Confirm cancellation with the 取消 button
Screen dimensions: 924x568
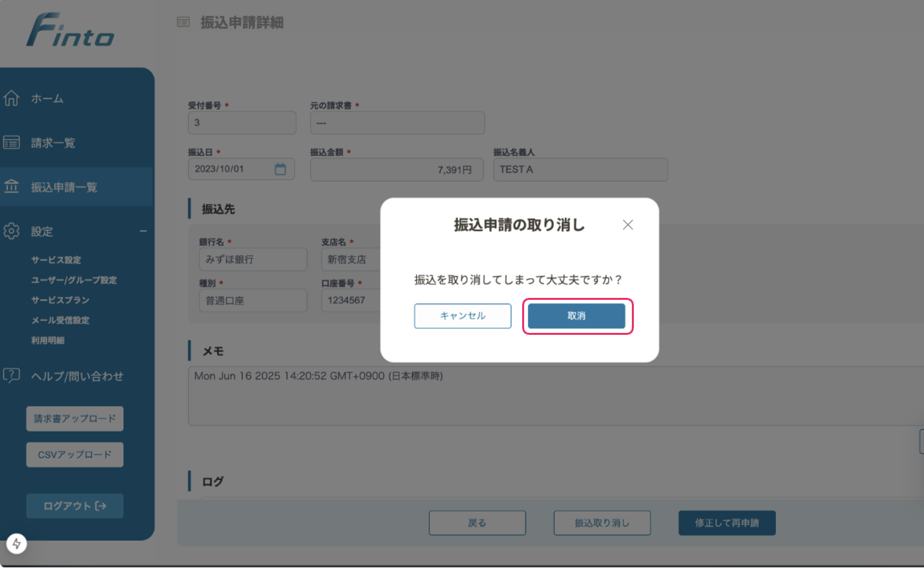coord(576,316)
